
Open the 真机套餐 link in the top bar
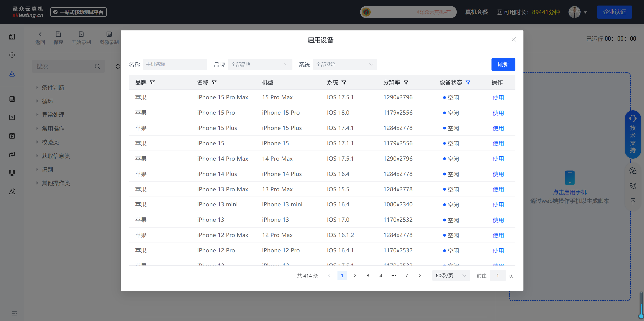click(476, 12)
